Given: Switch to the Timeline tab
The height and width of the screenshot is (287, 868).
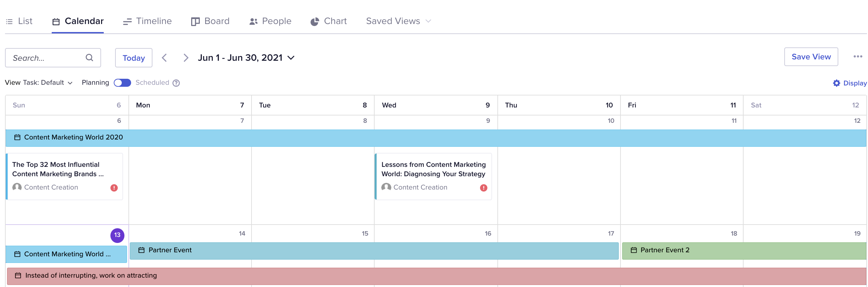Looking at the screenshot, I should click(147, 21).
